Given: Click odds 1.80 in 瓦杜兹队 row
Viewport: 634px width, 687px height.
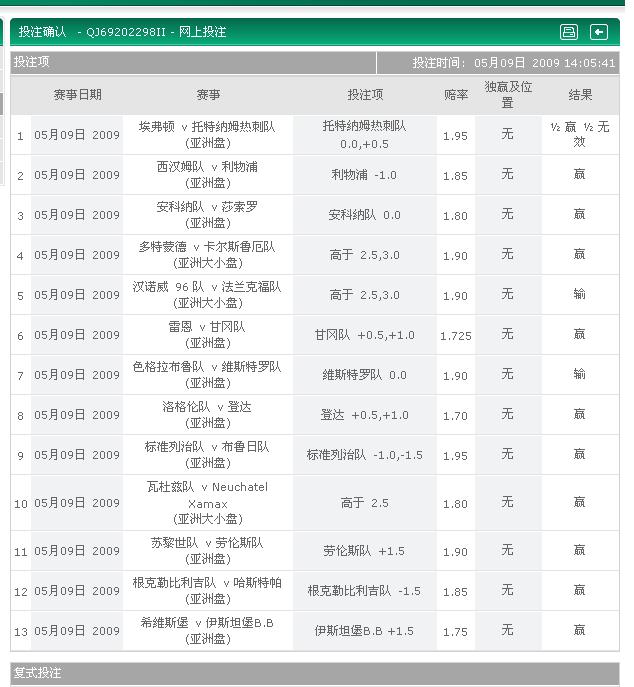Looking at the screenshot, I should [455, 504].
